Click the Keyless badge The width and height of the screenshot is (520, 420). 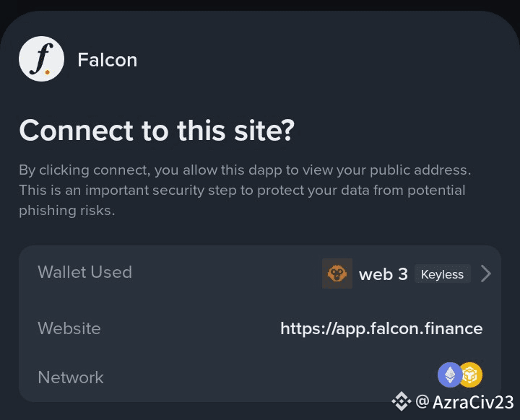click(x=442, y=274)
